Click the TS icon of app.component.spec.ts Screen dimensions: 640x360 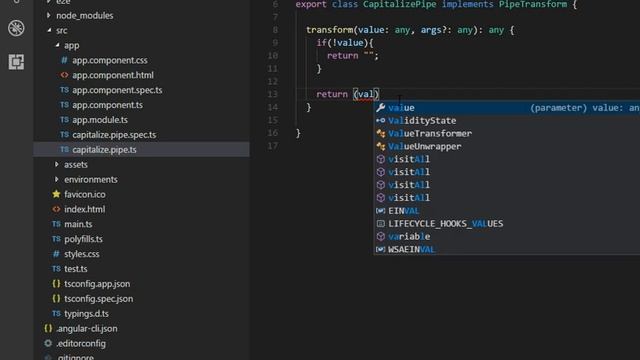point(64,90)
